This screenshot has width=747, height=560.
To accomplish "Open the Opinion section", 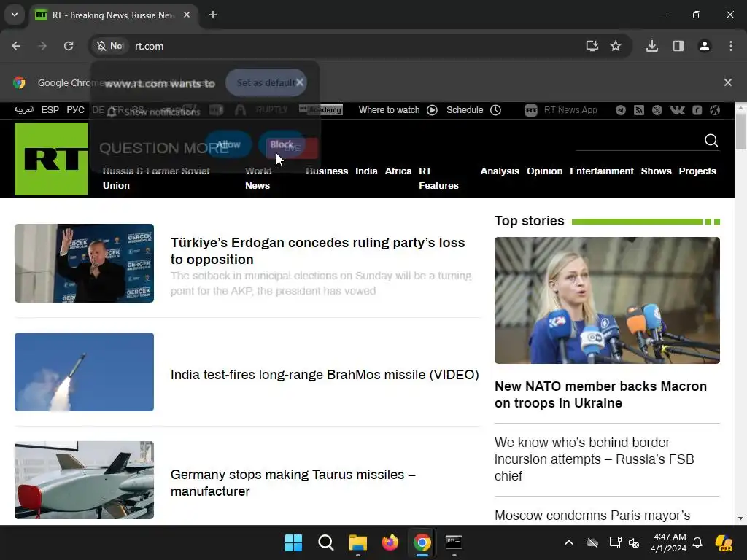I will click(544, 171).
